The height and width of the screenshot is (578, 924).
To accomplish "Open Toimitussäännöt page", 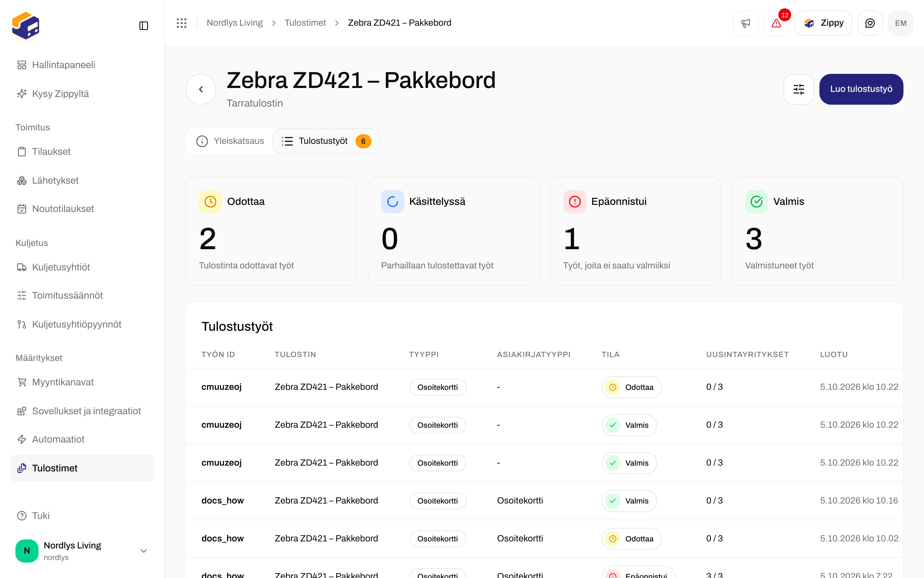I will (x=82, y=295).
